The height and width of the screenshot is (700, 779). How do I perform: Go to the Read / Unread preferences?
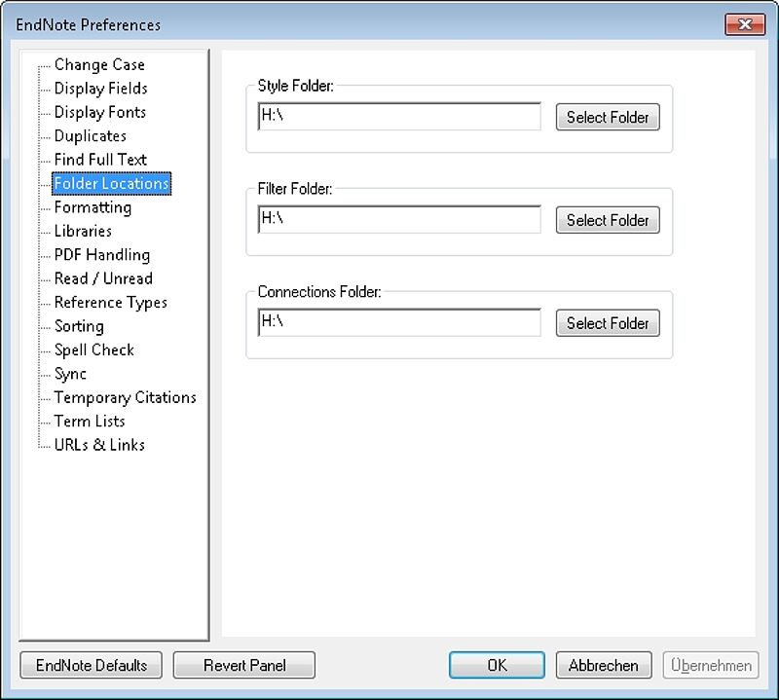pos(103,278)
